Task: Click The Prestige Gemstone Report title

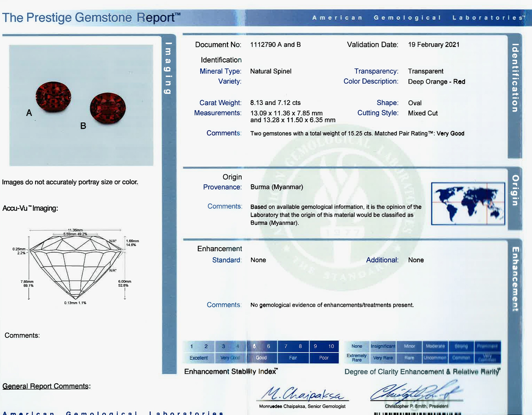Action: coord(91,17)
